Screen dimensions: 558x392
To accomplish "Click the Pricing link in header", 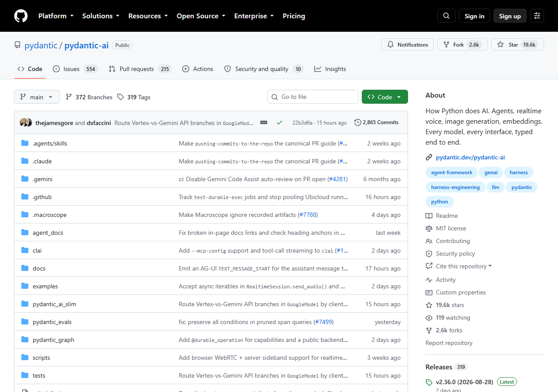I will pyautogui.click(x=294, y=16).
